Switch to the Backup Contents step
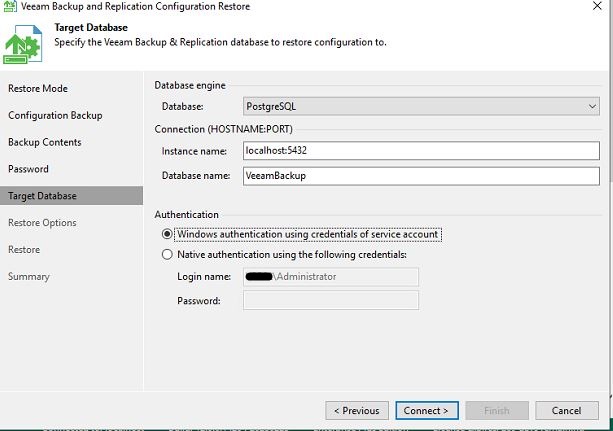 [45, 142]
